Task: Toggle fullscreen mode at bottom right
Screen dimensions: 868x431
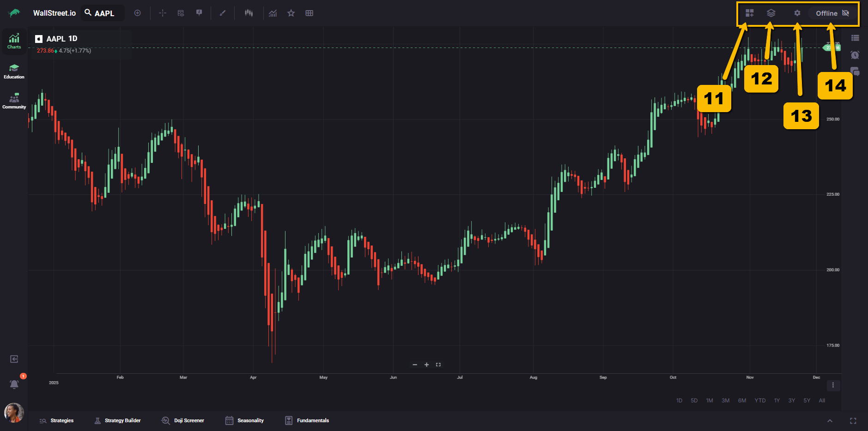Action: [853, 421]
